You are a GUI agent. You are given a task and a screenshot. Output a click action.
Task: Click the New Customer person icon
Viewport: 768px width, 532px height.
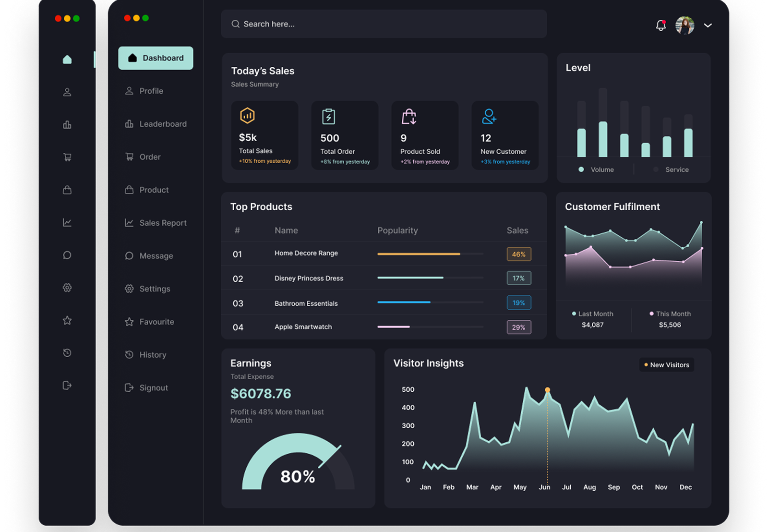tap(489, 116)
